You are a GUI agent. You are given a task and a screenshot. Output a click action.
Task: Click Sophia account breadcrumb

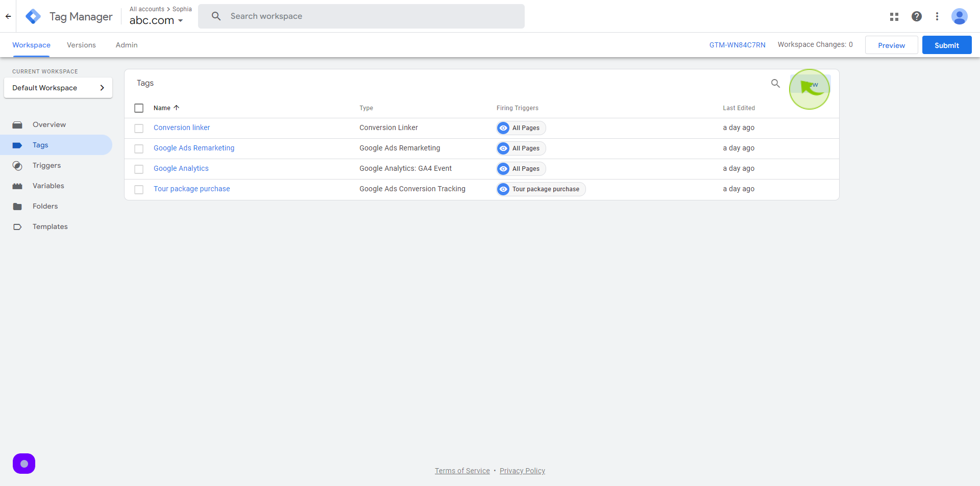pos(182,9)
